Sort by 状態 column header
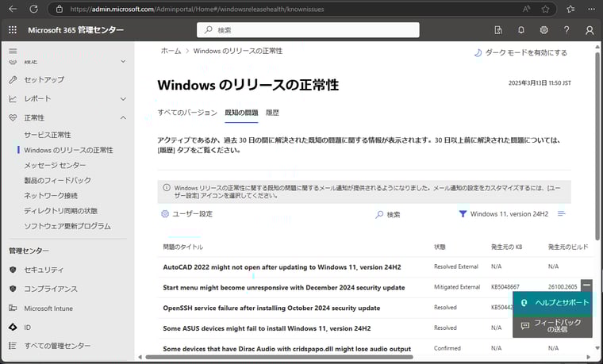Screen dimensions: 603x364 point(440,247)
